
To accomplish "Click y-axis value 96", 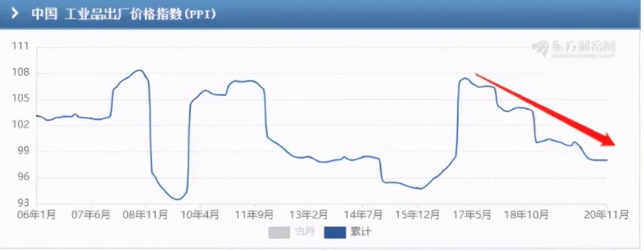I will coord(23,177).
